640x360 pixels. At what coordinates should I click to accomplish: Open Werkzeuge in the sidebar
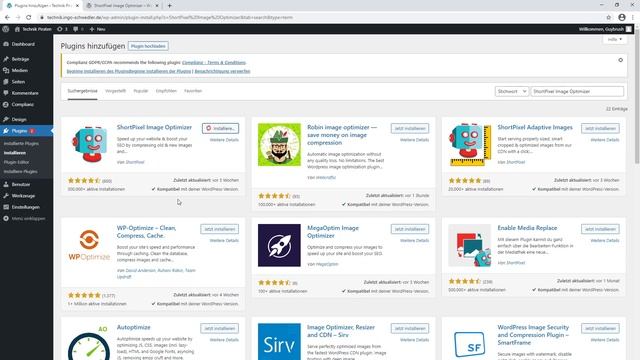pyautogui.click(x=23, y=196)
